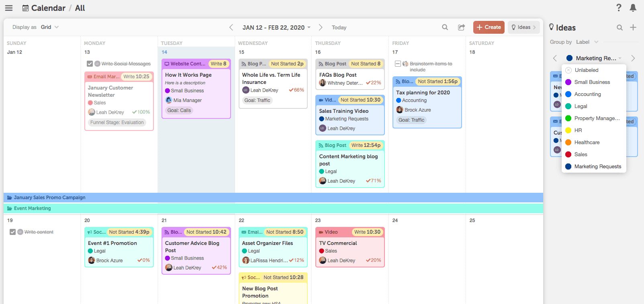Open the help question mark icon

619,8
